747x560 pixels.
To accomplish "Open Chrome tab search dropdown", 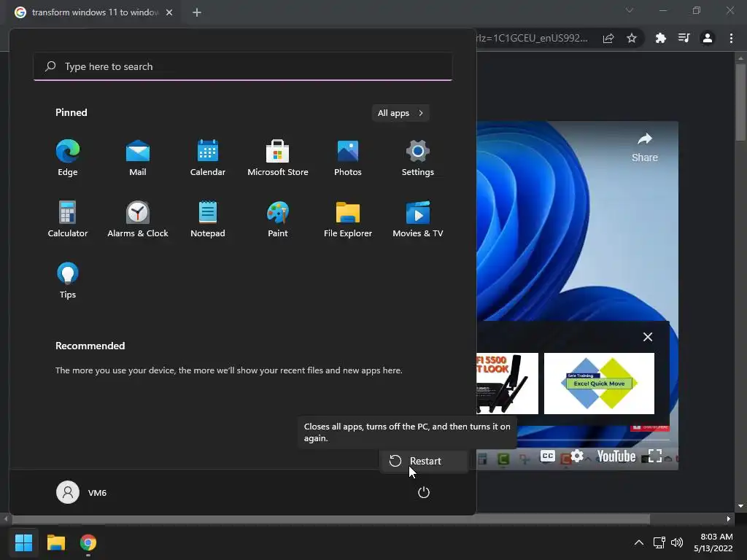I will point(630,10).
